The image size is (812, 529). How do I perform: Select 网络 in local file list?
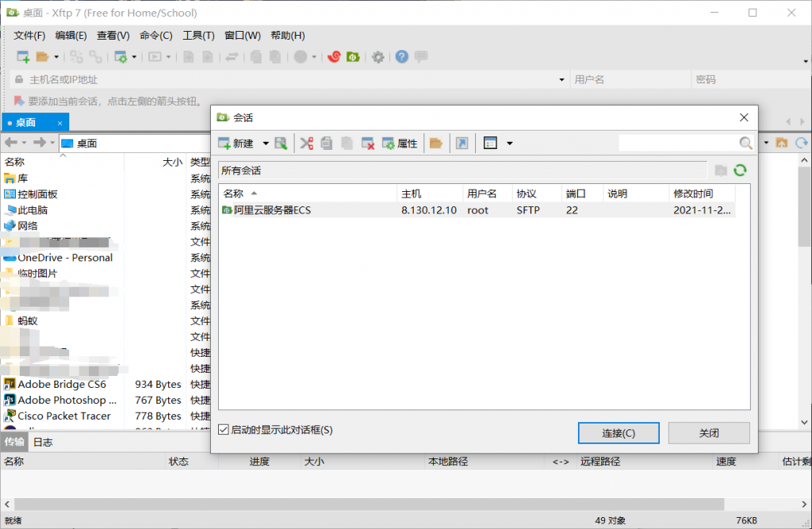(x=21, y=226)
